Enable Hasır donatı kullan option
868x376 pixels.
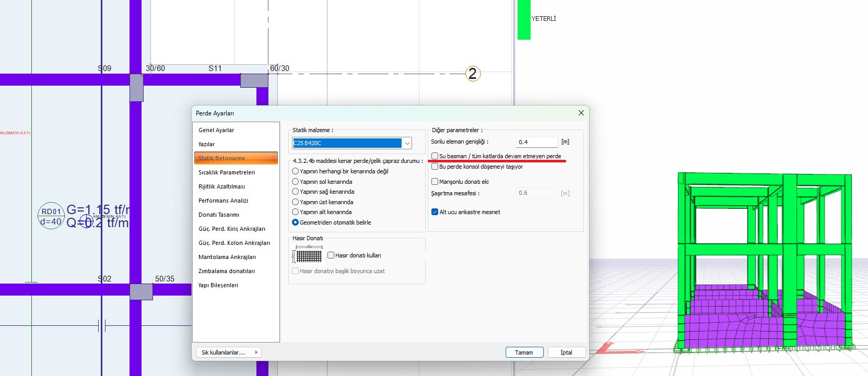click(x=331, y=255)
